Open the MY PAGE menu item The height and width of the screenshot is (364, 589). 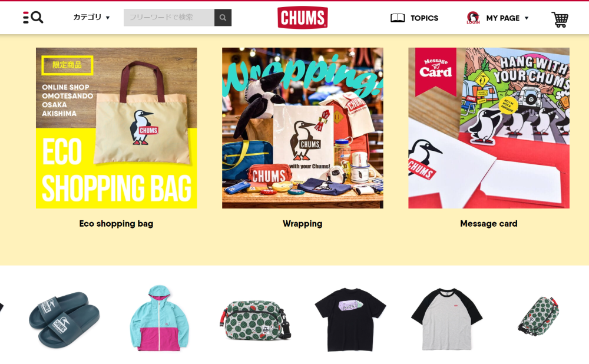[x=502, y=18]
